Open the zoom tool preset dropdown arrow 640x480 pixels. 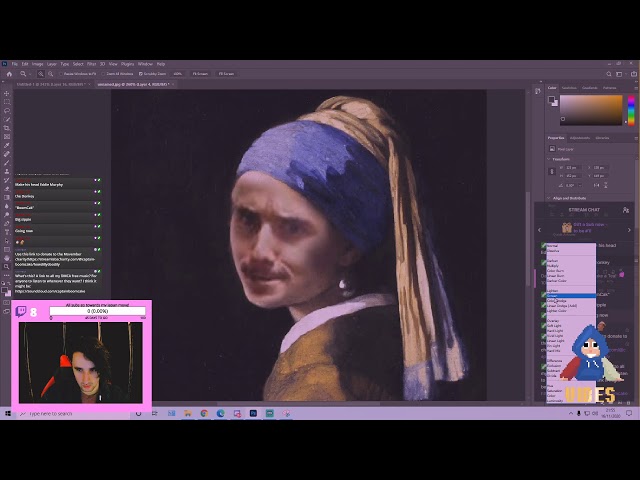pyautogui.click(x=30, y=74)
